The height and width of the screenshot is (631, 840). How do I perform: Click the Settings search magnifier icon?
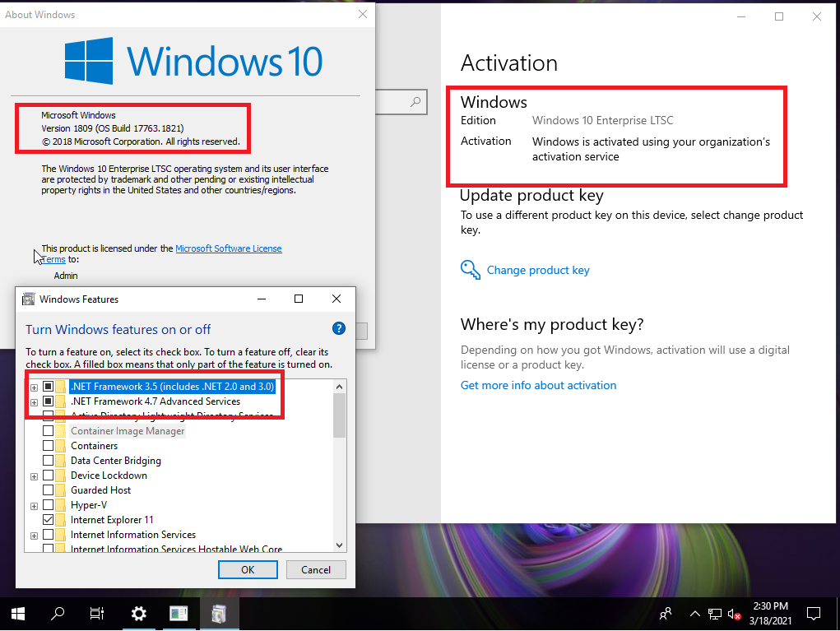pos(415,101)
